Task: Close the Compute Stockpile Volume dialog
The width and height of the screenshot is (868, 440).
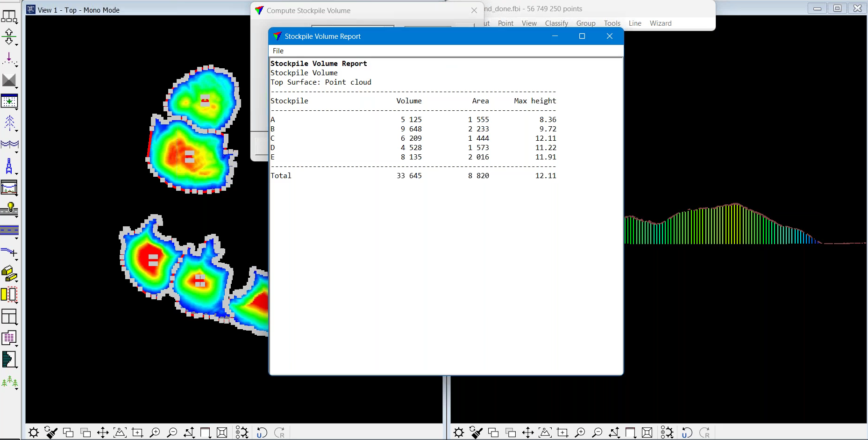Action: point(474,10)
